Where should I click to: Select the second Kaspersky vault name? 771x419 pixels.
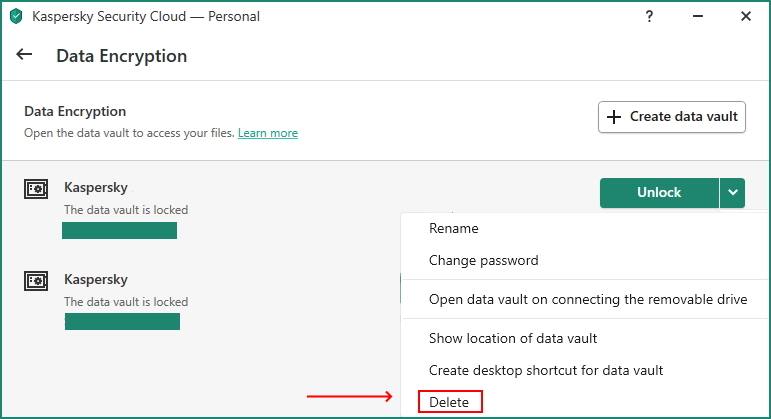point(96,279)
